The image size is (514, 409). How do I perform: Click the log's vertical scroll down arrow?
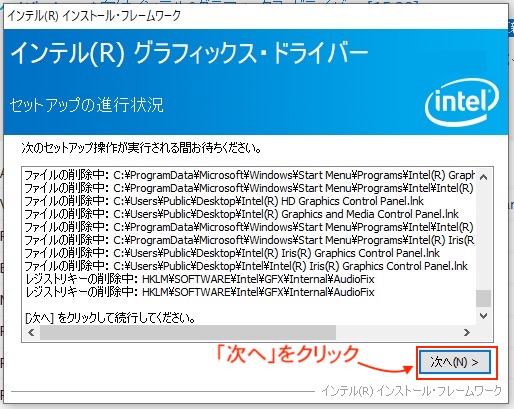tap(483, 316)
